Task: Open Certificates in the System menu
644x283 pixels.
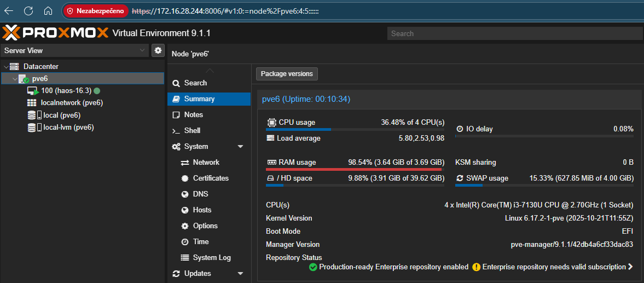Action: (x=211, y=178)
